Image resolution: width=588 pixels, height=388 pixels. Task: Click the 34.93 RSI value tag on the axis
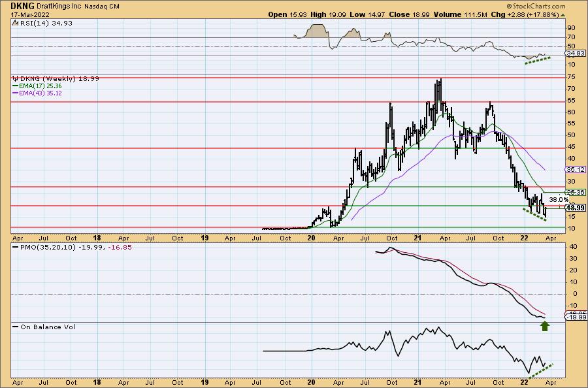576,53
